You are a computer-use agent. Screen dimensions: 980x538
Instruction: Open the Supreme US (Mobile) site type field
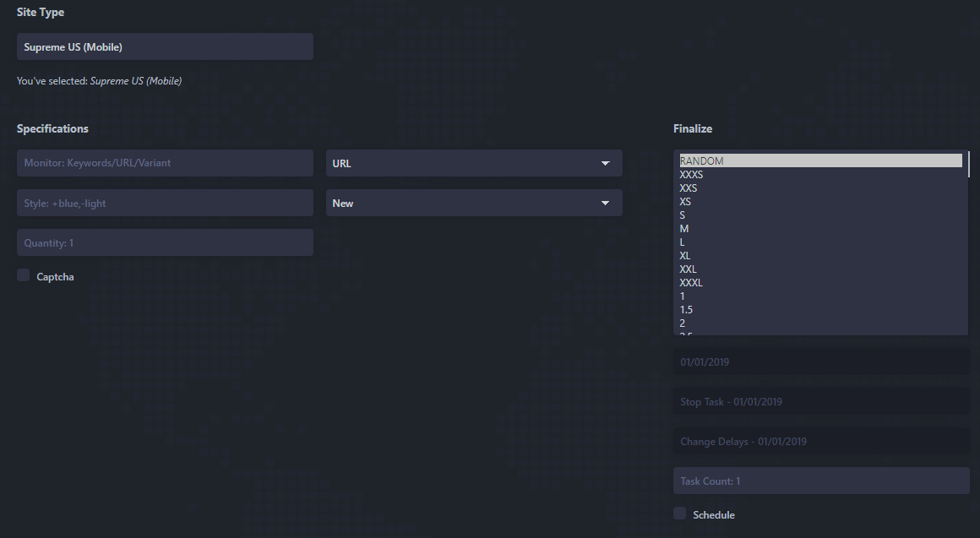pos(165,46)
